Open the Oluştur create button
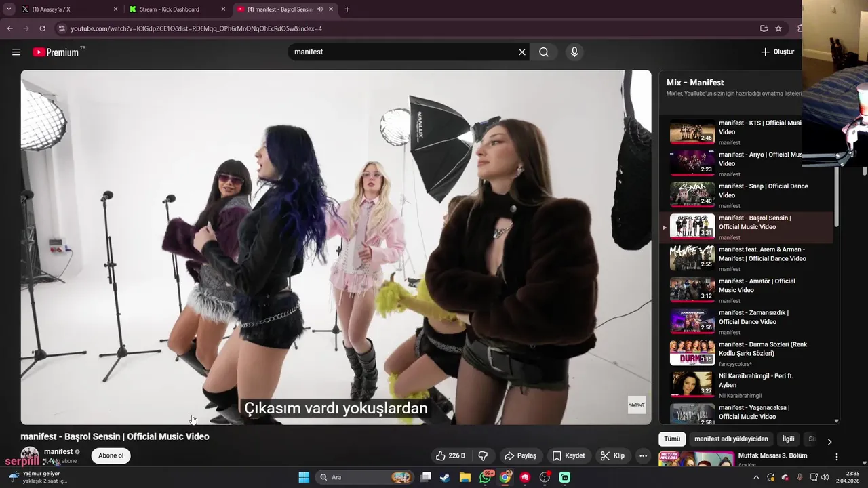This screenshot has height=488, width=868. (x=777, y=52)
